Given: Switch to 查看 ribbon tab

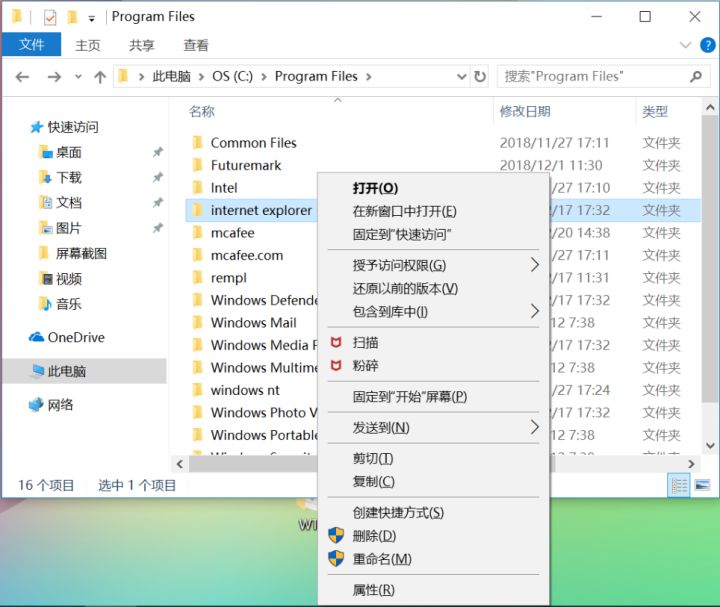Looking at the screenshot, I should (x=196, y=45).
